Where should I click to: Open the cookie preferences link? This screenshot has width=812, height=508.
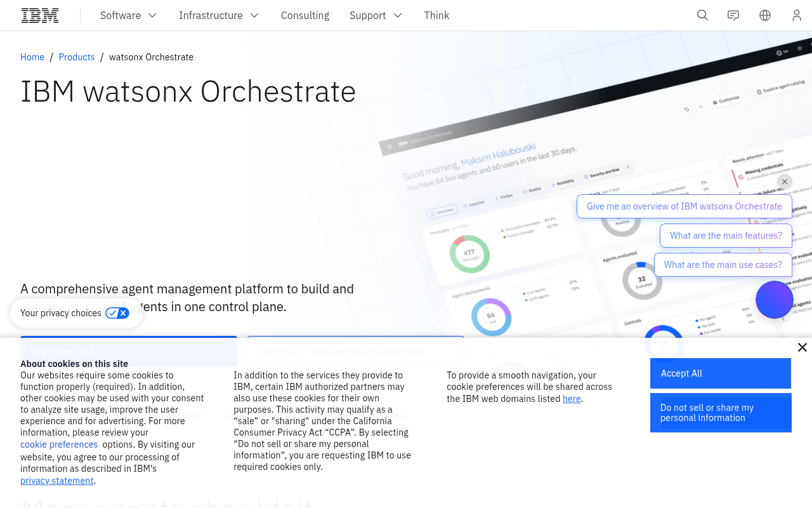59,444
